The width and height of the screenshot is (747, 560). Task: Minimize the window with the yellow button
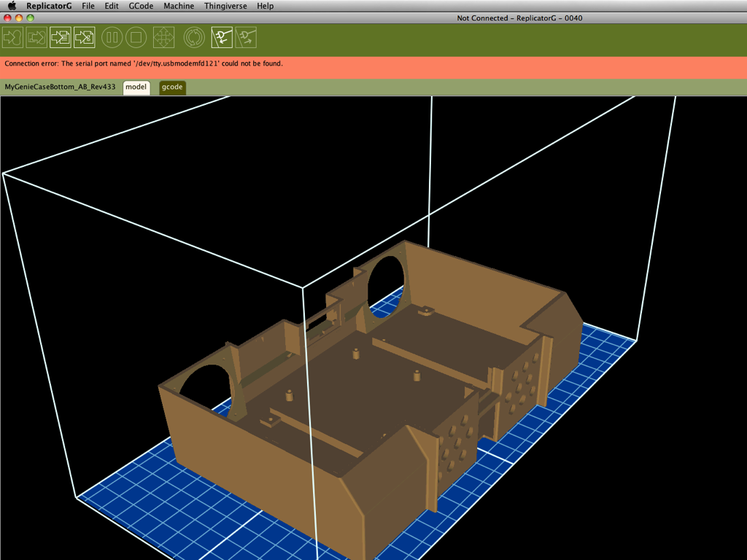pyautogui.click(x=18, y=18)
